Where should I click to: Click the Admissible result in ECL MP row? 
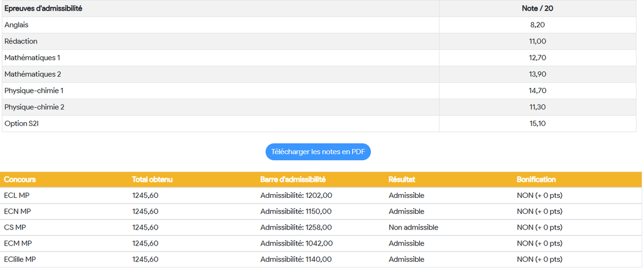(x=406, y=195)
